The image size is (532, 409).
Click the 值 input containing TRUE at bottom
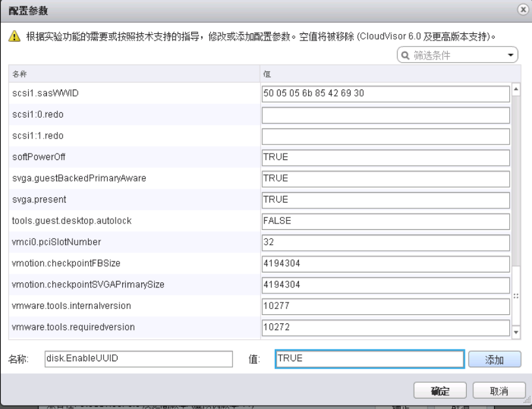click(369, 359)
